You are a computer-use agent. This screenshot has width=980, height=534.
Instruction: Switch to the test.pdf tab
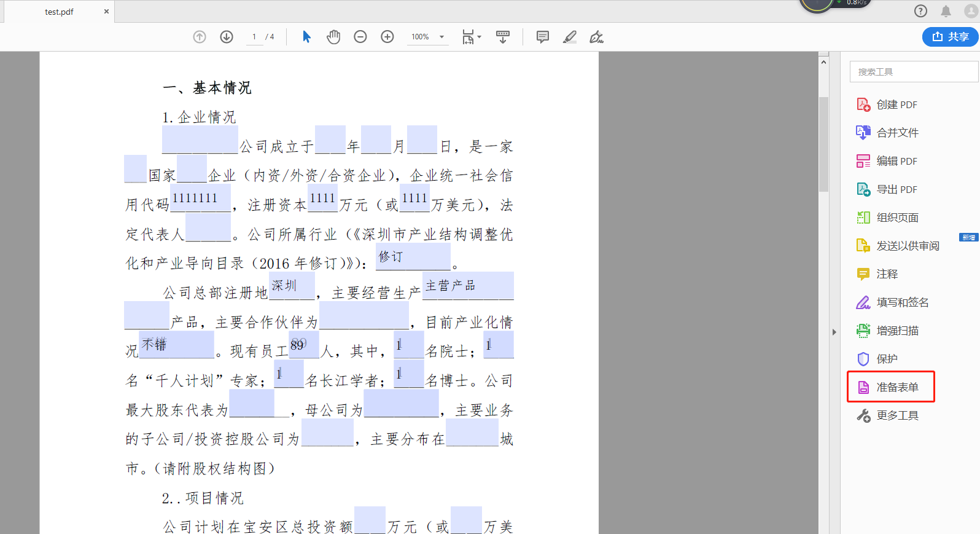pos(59,11)
